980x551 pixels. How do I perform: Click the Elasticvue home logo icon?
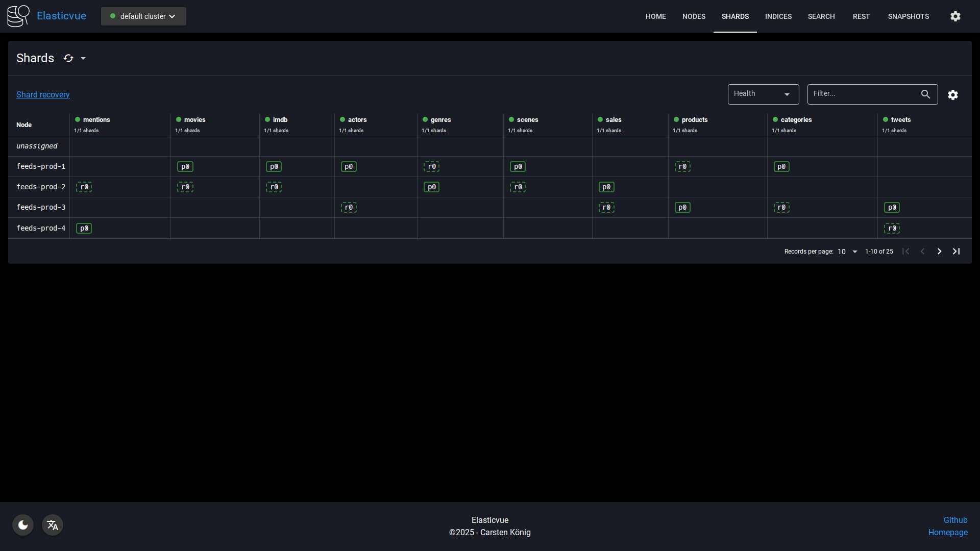coord(19,16)
